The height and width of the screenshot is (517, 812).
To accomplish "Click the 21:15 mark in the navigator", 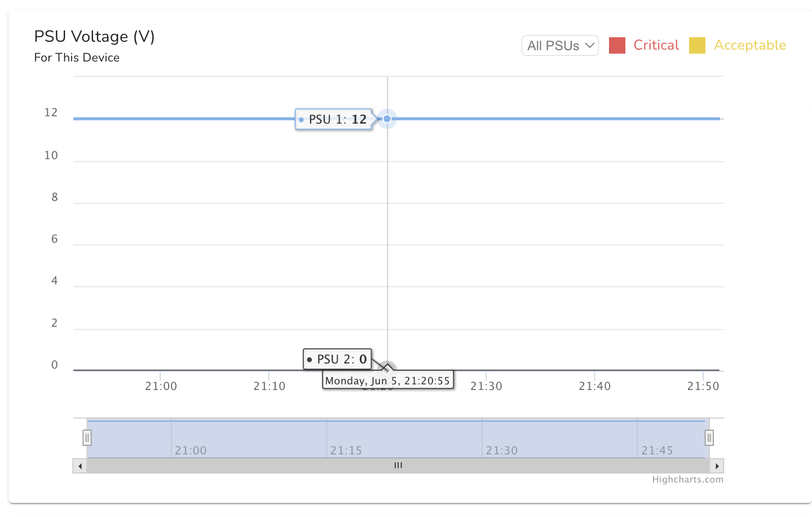I will 346,450.
